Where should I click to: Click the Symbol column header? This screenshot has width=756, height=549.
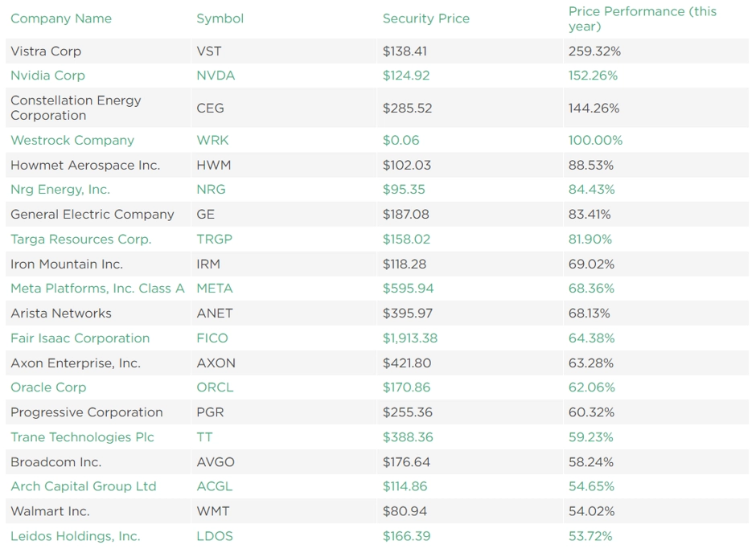pyautogui.click(x=220, y=18)
